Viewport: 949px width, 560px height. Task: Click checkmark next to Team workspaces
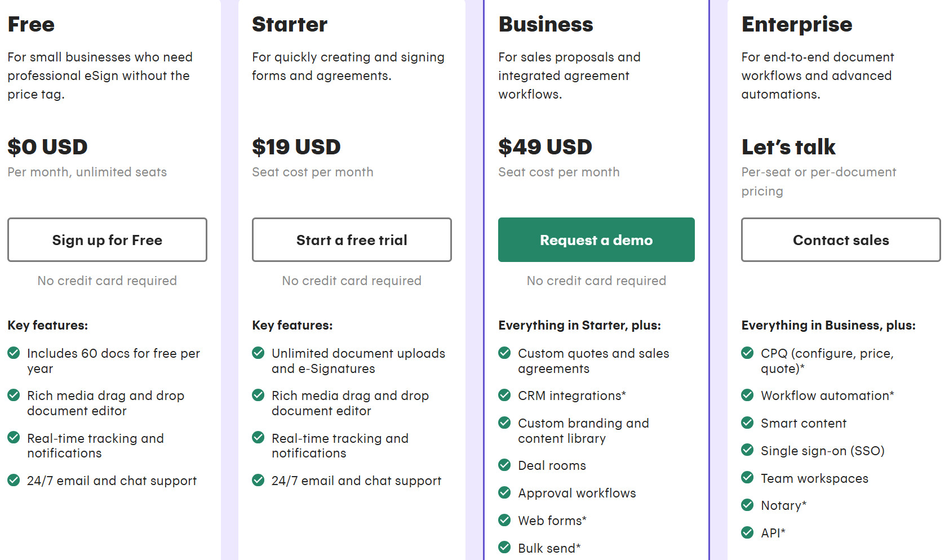747,478
